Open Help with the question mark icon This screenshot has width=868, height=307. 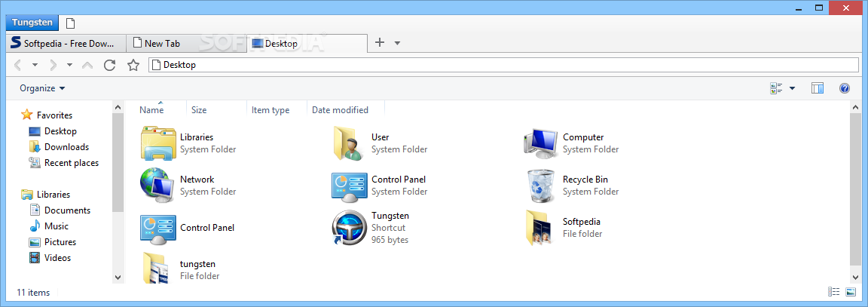pos(845,88)
